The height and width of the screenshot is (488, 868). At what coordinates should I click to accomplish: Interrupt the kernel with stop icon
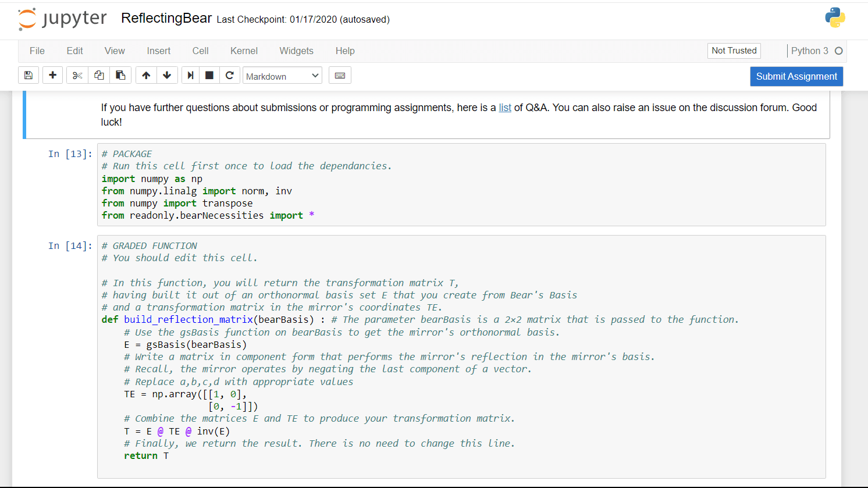tap(209, 76)
